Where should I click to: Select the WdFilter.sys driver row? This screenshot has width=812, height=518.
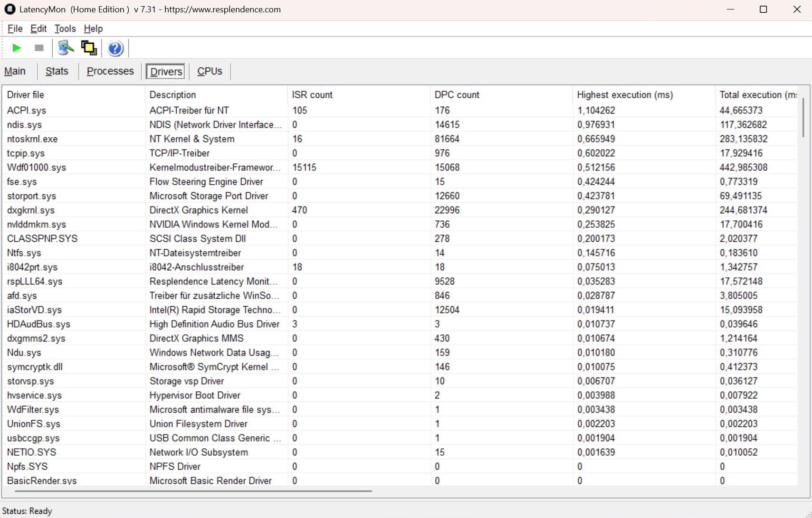[400, 409]
